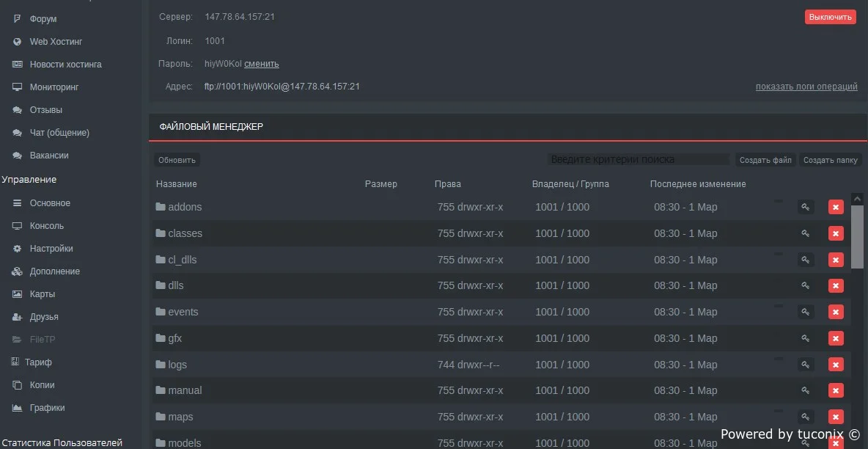Delete the manual folder with red X
Screen dimensions: 868x449
pyautogui.click(x=836, y=390)
